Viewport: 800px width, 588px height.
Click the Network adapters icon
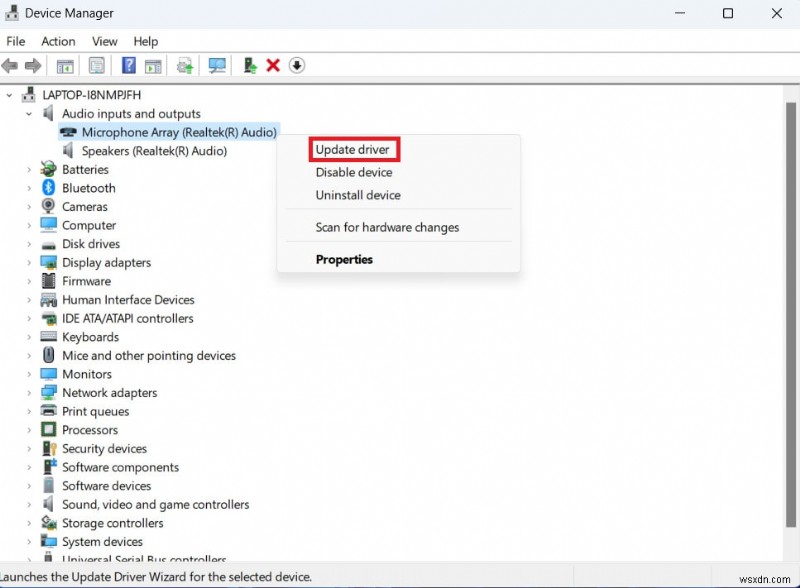(48, 392)
